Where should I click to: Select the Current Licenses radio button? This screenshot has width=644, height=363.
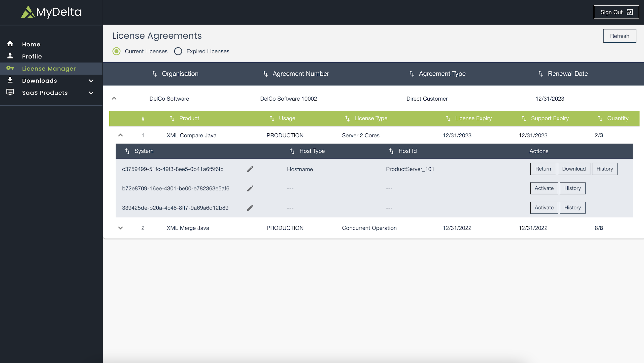click(x=116, y=51)
